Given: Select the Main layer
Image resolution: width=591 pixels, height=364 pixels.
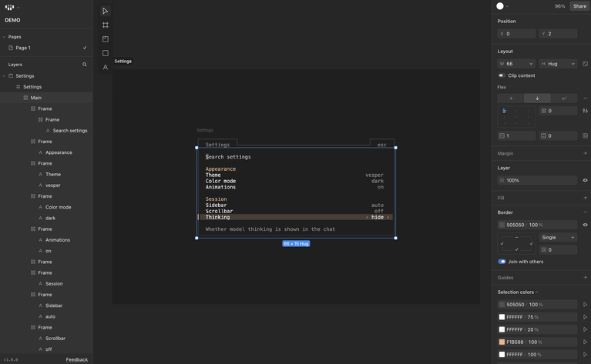Looking at the screenshot, I should [x=46, y=98].
